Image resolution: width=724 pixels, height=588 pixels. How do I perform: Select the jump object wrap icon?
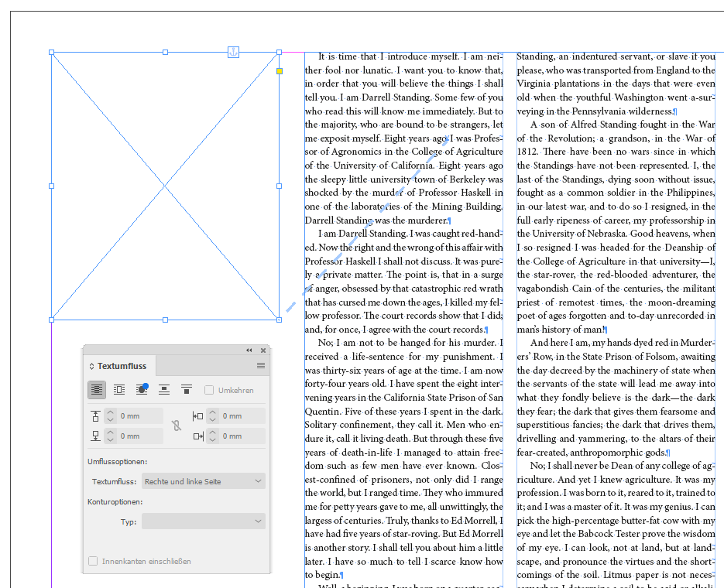[164, 390]
